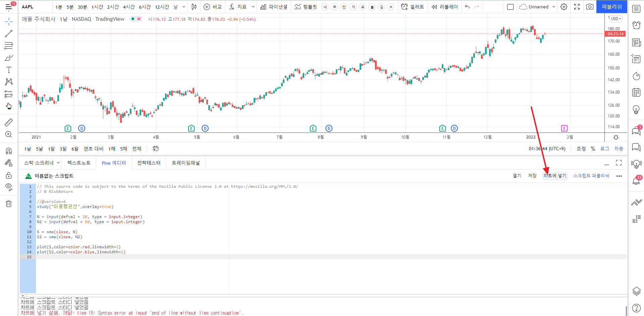Click the 스크립트 퍼블리쉬 link

(591, 176)
